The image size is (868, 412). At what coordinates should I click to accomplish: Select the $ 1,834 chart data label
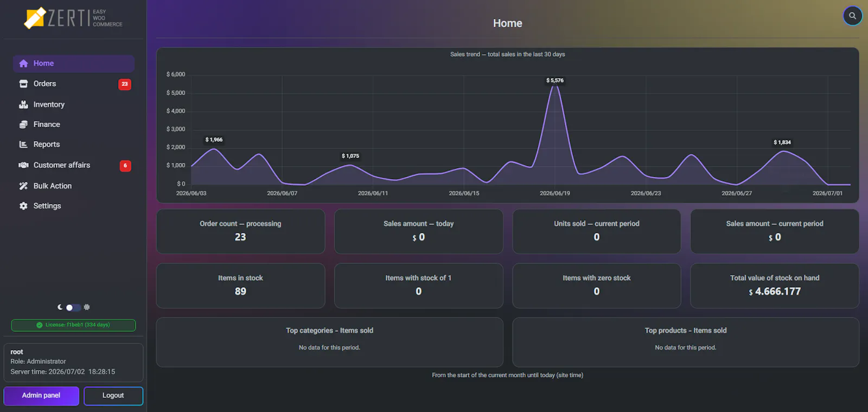coord(782,142)
